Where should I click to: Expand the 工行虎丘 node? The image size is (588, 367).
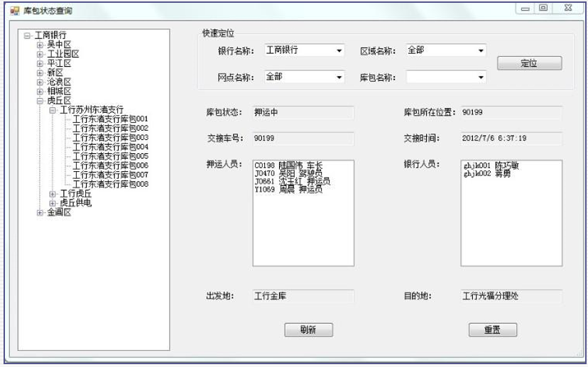[53, 194]
